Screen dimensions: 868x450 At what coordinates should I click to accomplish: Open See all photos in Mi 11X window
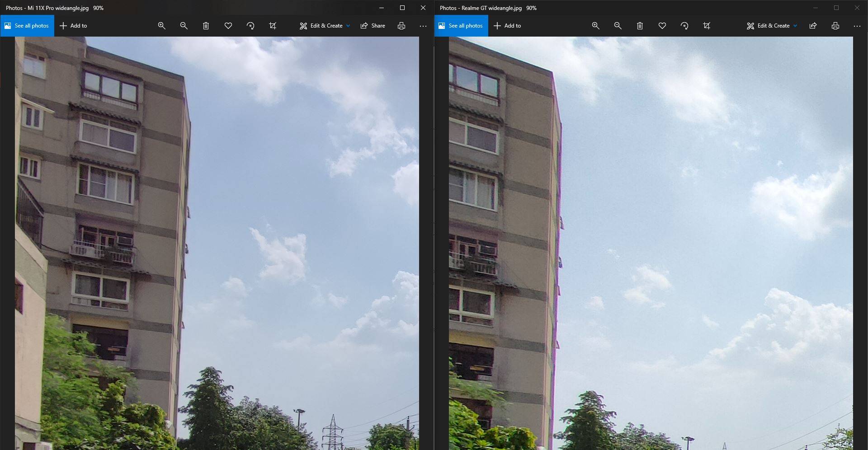pyautogui.click(x=27, y=26)
